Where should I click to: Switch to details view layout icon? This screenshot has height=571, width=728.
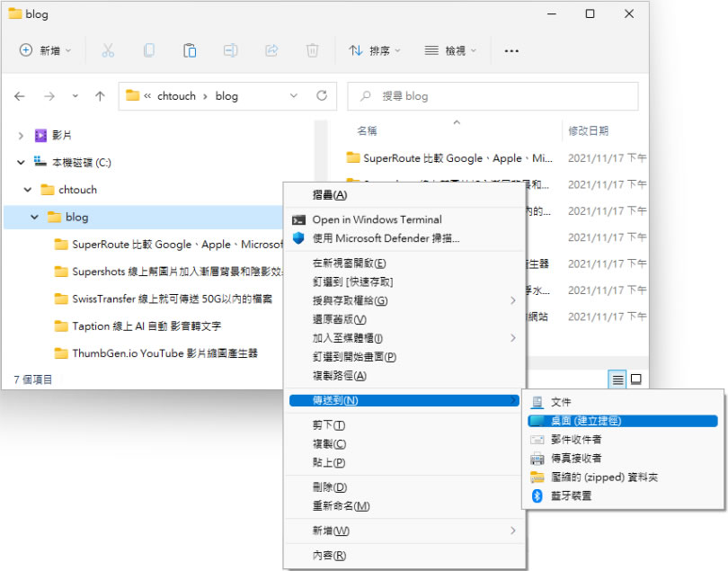(x=617, y=379)
